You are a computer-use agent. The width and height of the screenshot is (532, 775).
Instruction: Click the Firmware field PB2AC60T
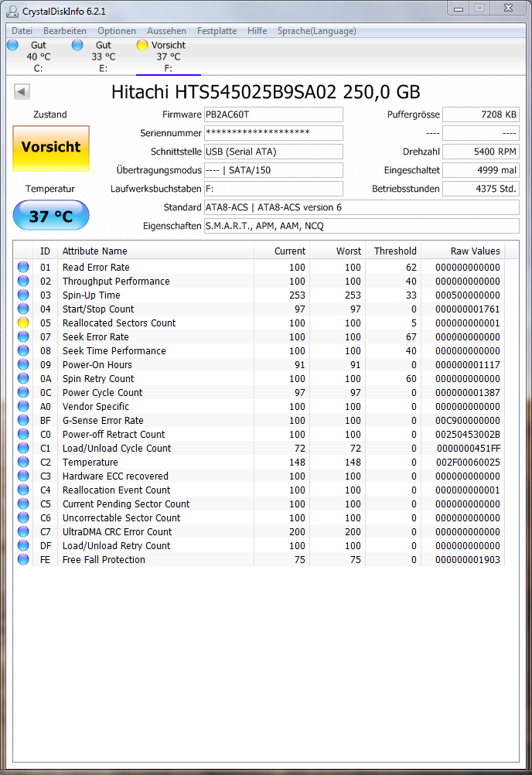(x=274, y=114)
